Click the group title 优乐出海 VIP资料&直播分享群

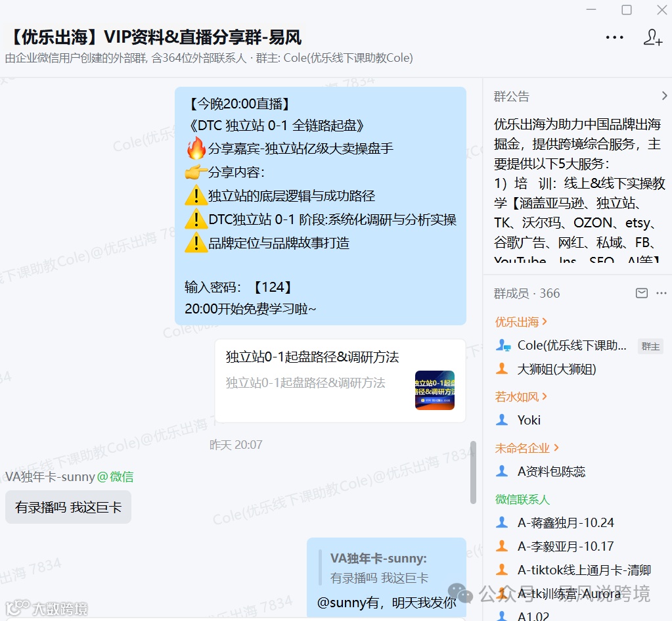click(155, 37)
